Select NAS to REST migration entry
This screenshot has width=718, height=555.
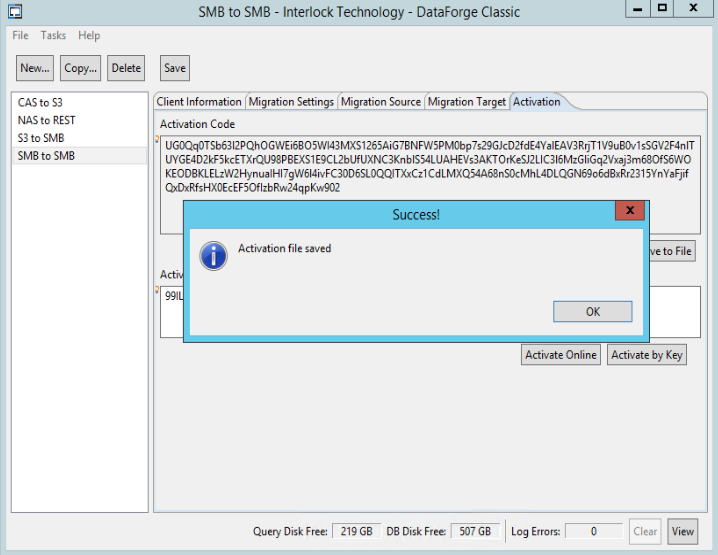click(x=46, y=120)
